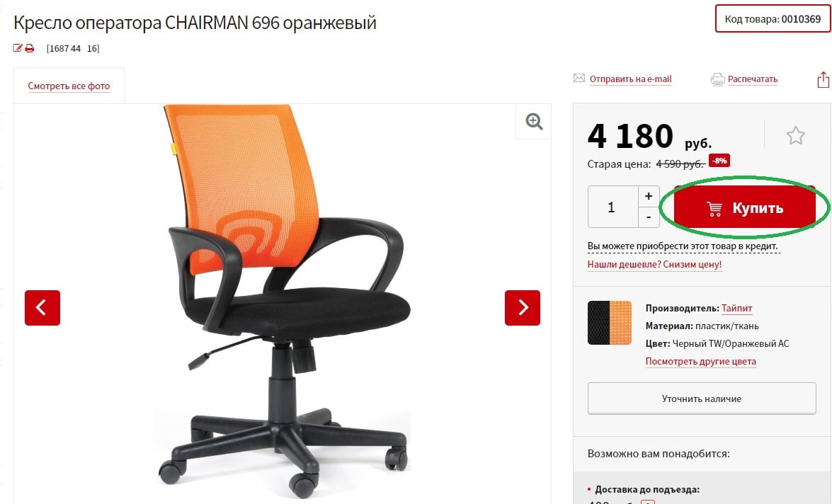Follow the Нашли дешевле? Снизим цену! link
Viewport: 832px width, 504px height.
point(654,264)
